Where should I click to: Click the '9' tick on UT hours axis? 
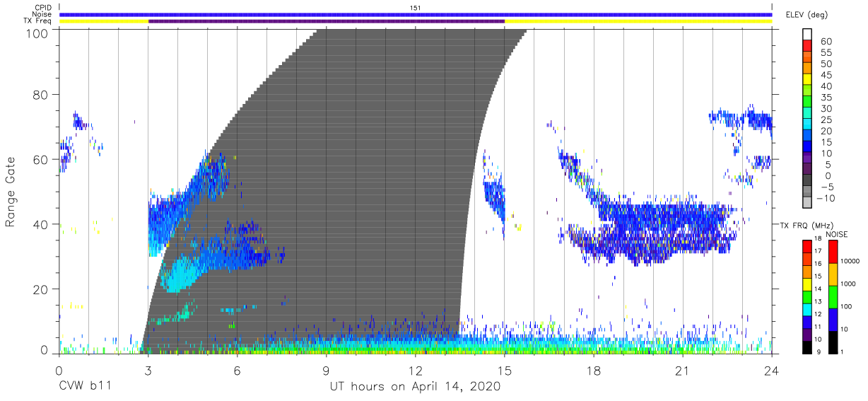(x=327, y=369)
